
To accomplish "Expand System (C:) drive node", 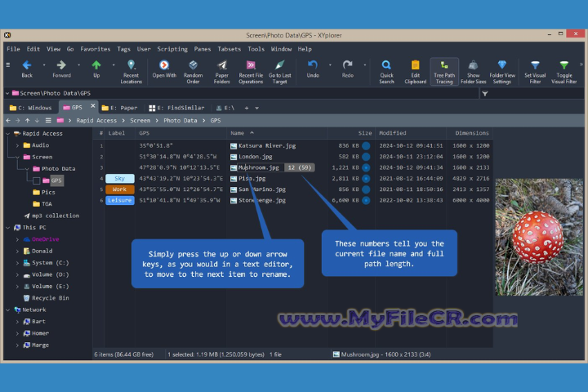I will pyautogui.click(x=17, y=263).
